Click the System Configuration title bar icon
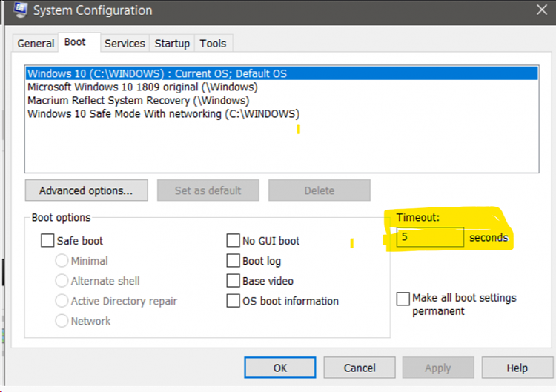The width and height of the screenshot is (556, 392). (x=20, y=10)
